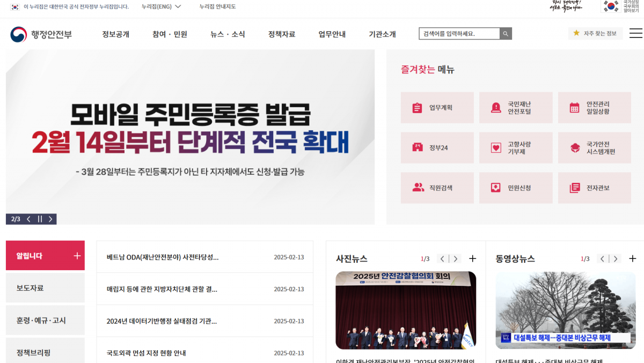
Task: Switch to the 보도자료 tab
Action: [45, 288]
